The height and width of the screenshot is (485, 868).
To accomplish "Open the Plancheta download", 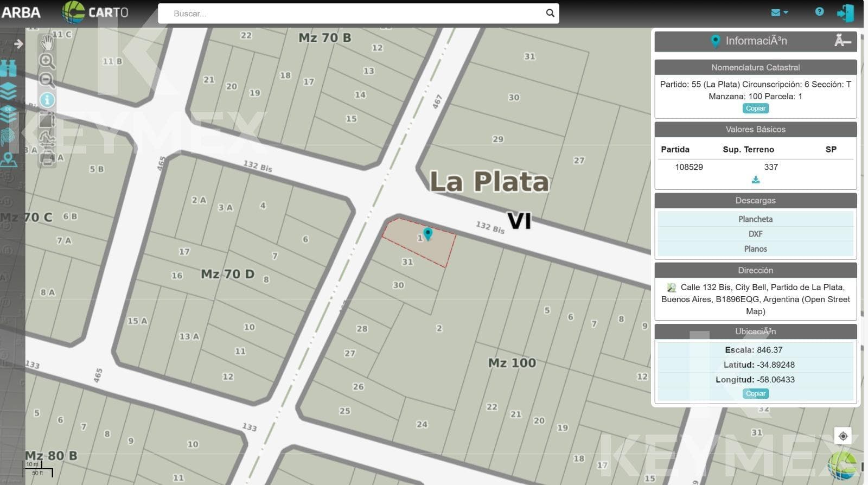I will pos(755,219).
